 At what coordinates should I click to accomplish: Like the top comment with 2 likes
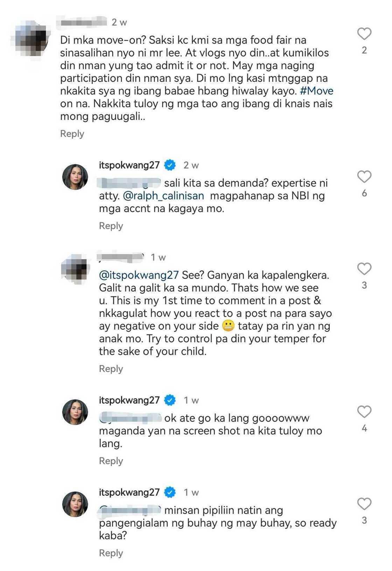coord(365,34)
